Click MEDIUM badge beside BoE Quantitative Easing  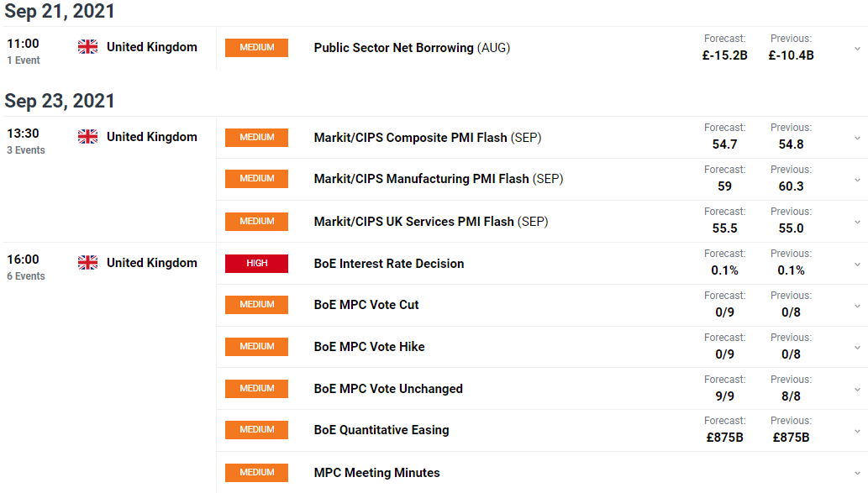pyautogui.click(x=256, y=430)
